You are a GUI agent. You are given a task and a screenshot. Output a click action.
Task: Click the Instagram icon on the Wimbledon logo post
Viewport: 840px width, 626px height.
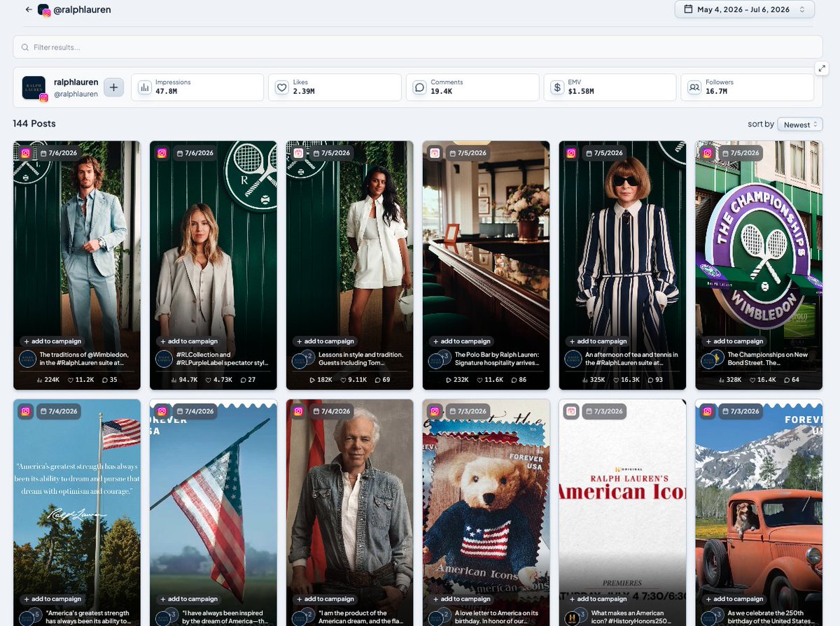[x=708, y=153]
